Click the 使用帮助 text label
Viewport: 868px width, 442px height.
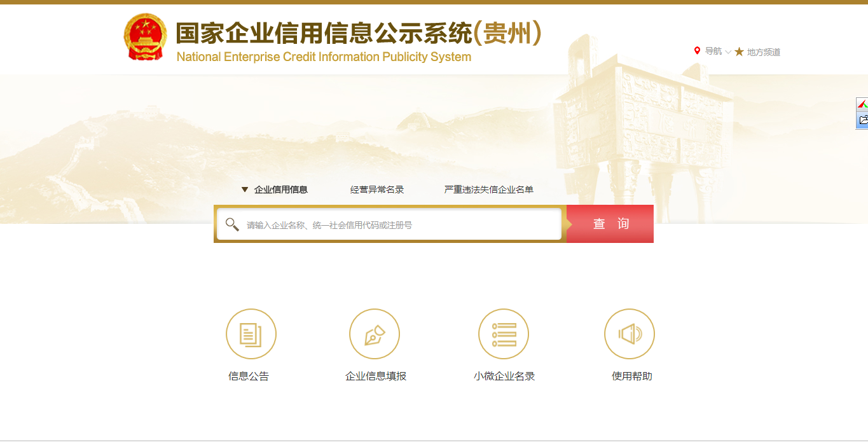pos(631,376)
